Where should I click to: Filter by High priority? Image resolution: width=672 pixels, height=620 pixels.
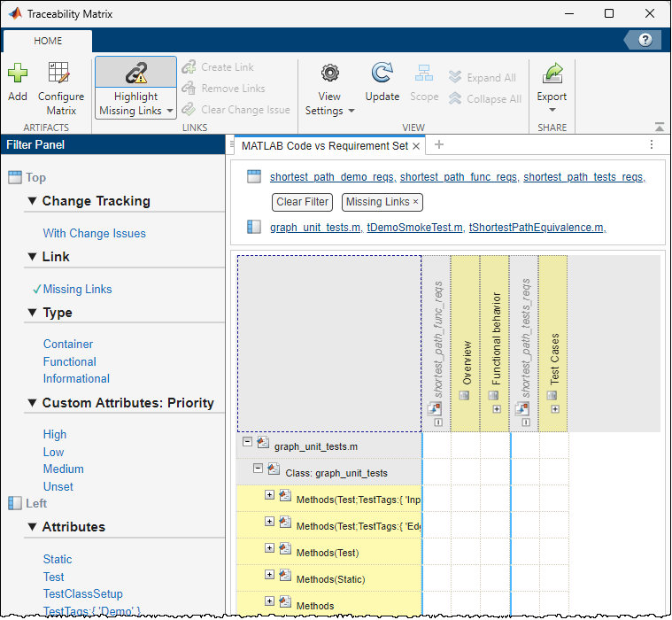55,434
